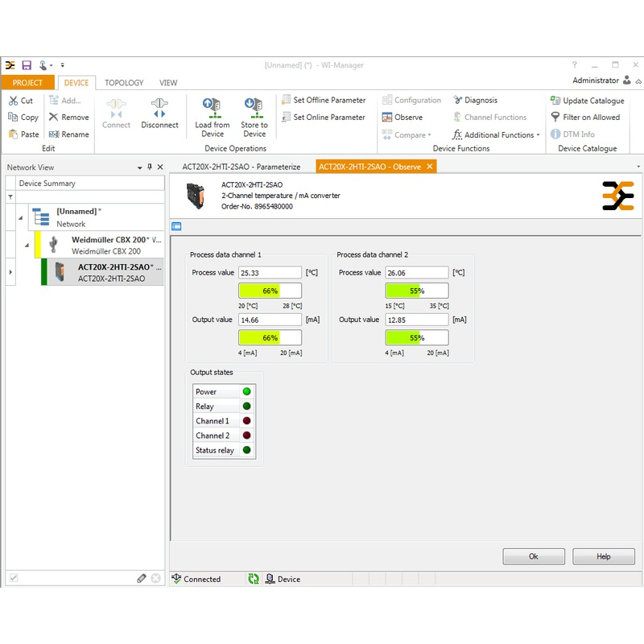This screenshot has width=644, height=644.
Task: Click channel 2 output value 55% bar
Action: pyautogui.click(x=417, y=337)
